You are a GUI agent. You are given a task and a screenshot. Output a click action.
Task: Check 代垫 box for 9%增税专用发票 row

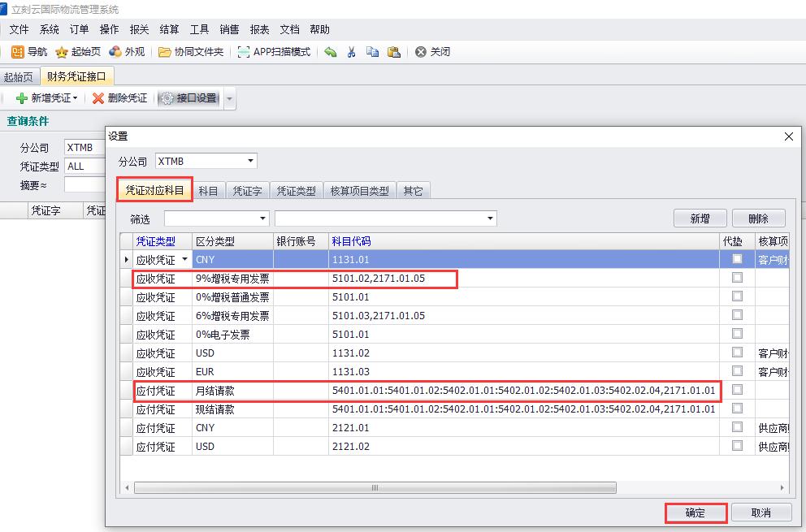(x=737, y=278)
